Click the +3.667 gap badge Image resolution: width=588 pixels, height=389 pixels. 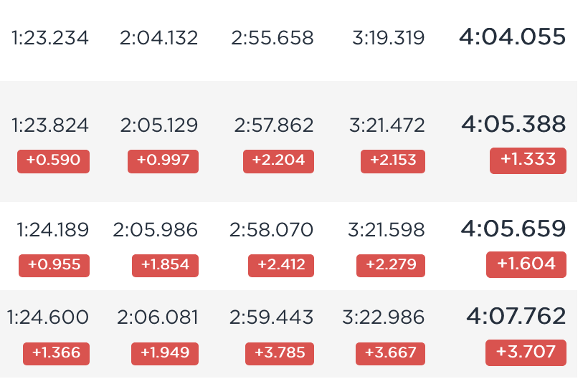(x=390, y=353)
